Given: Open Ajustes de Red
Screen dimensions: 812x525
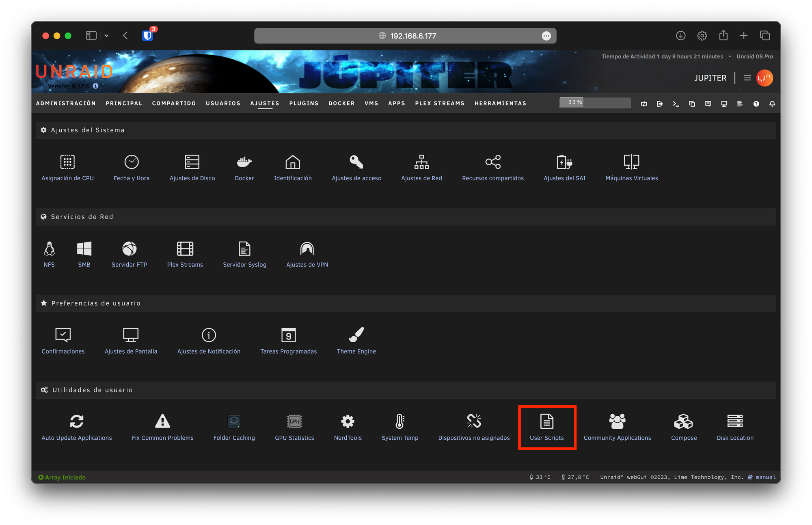Looking at the screenshot, I should (x=421, y=168).
